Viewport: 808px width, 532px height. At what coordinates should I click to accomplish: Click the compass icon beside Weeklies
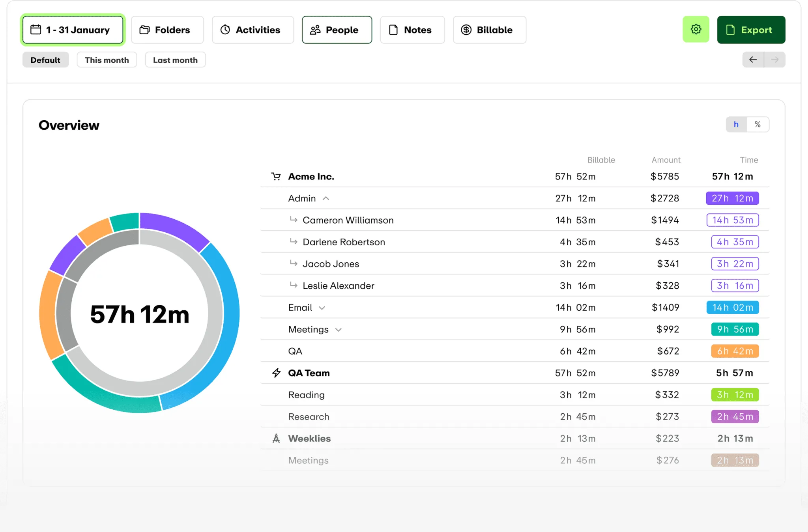[276, 438]
